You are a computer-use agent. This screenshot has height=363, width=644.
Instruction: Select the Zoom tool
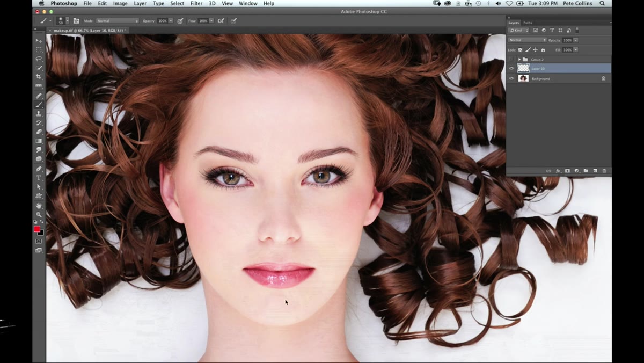tap(39, 215)
